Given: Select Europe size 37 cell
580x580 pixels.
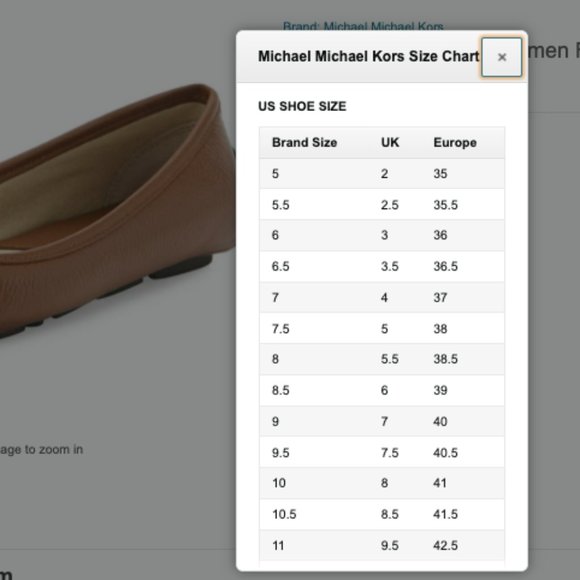Looking at the screenshot, I should tap(440, 297).
